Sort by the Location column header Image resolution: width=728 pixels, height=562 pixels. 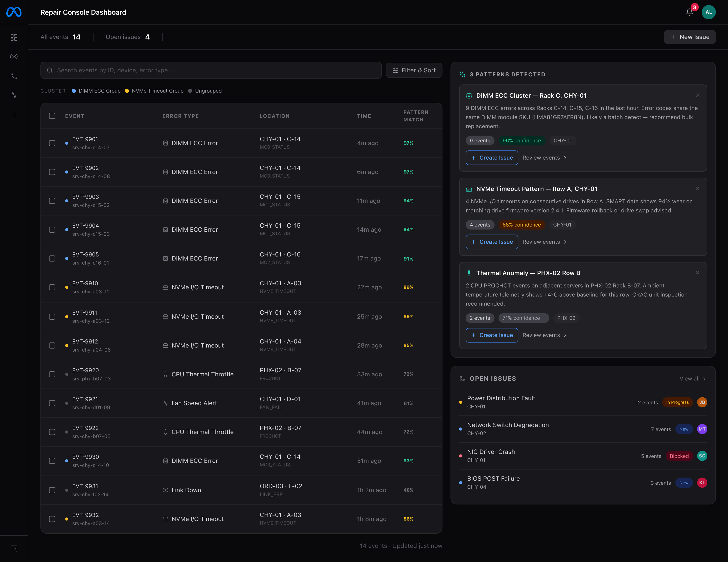click(x=275, y=116)
